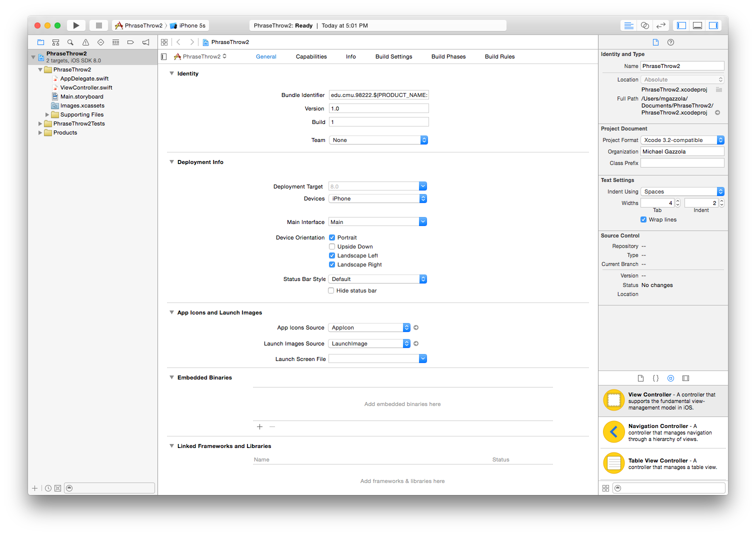Switch to the Build Phases tab

448,56
